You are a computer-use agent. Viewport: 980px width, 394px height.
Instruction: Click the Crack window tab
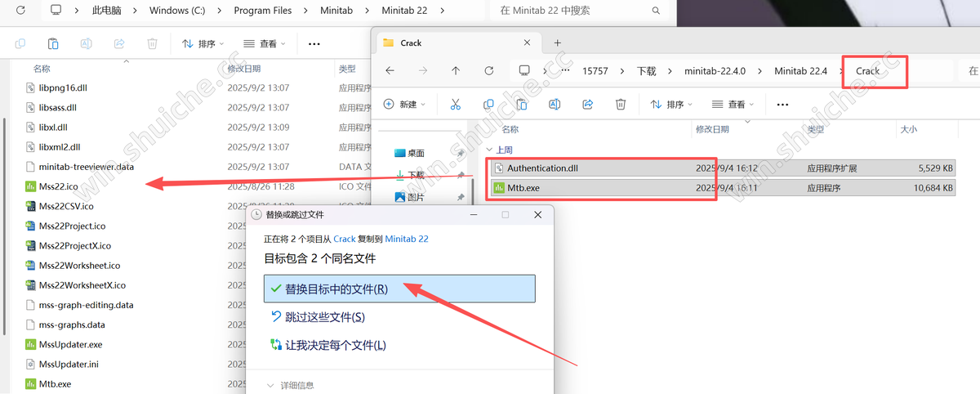(457, 43)
